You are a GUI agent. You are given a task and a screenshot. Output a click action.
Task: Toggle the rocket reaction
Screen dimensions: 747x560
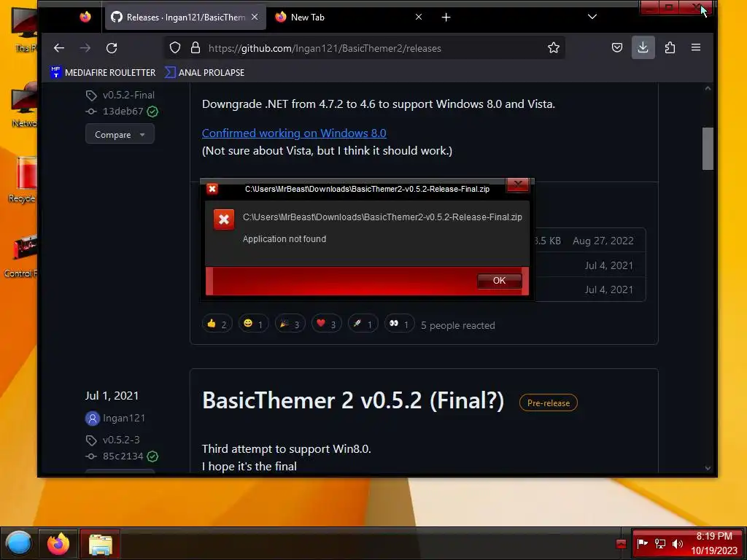(363, 324)
